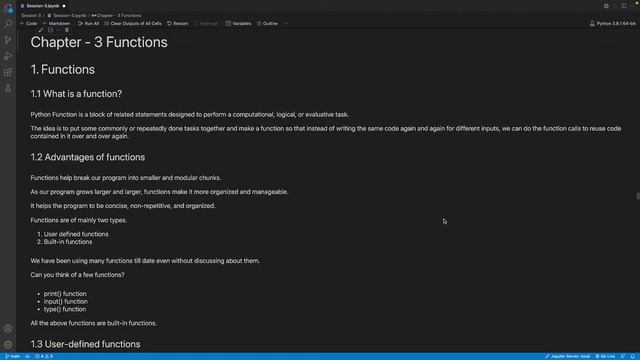The width and height of the screenshot is (640, 360).
Task: Open the notebook toolbar overflow menu
Action: (x=285, y=23)
